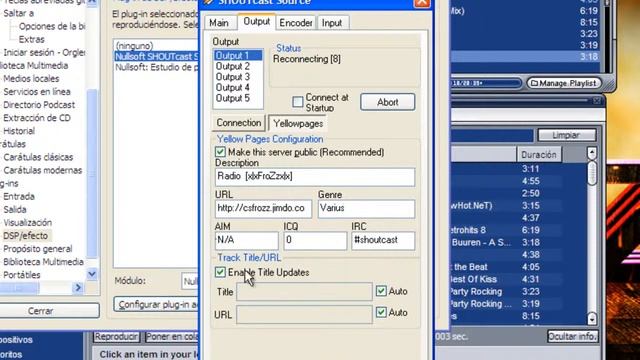Click the Description input field
Image resolution: width=640 pixels, height=360 pixels.
tap(315, 177)
